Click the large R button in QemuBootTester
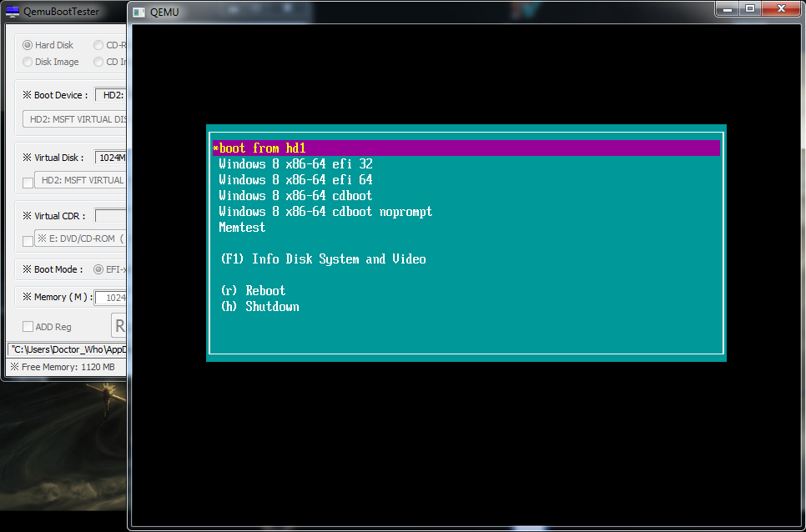The image size is (806, 532). point(119,325)
